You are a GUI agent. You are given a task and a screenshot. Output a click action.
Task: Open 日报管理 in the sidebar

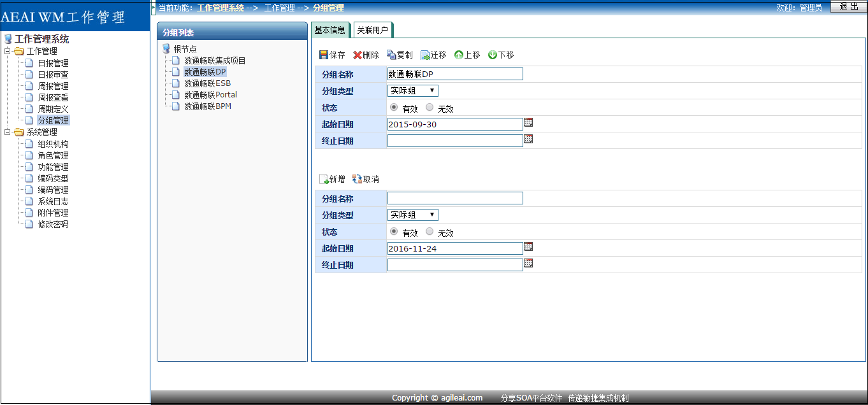pos(53,64)
